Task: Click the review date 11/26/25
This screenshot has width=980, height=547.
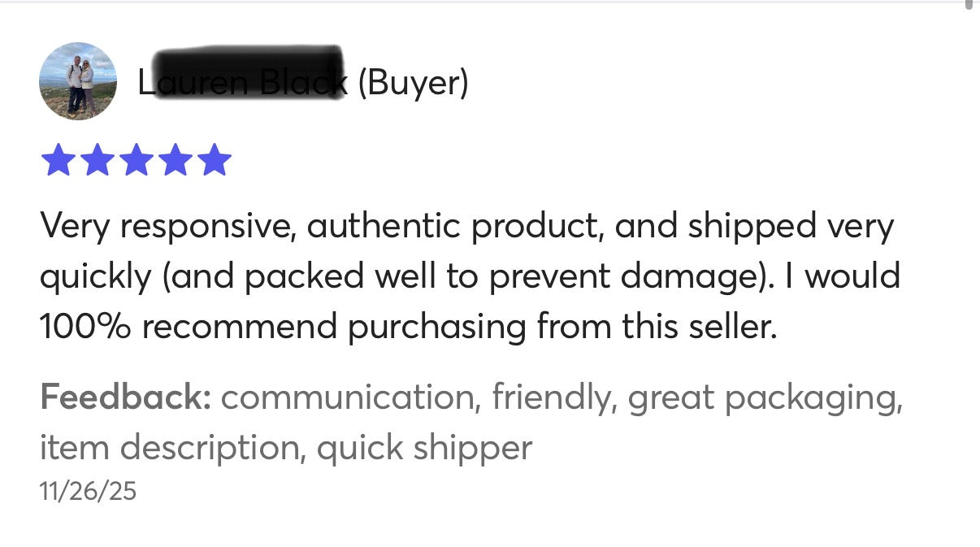Action: 88,491
